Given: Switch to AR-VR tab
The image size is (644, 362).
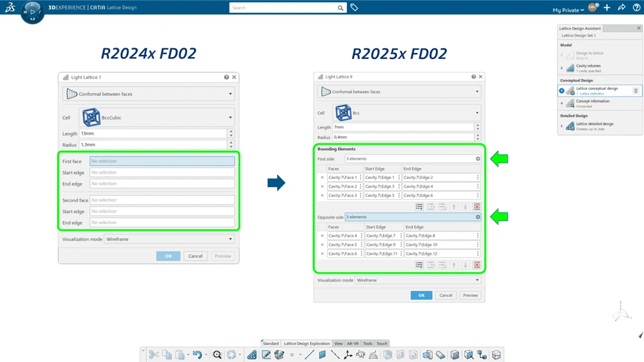Looking at the screenshot, I should [x=353, y=343].
